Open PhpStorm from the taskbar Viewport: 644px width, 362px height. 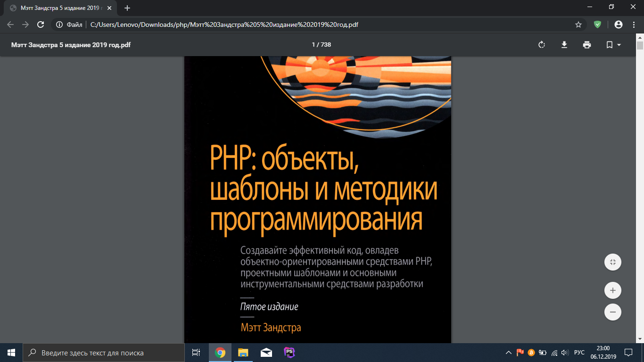click(289, 353)
